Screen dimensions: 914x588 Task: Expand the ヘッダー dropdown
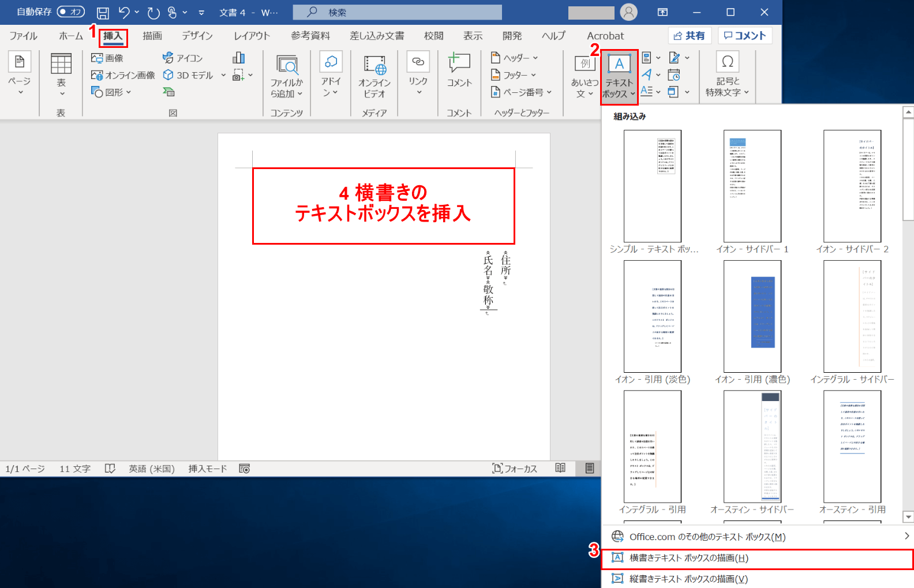coord(515,58)
